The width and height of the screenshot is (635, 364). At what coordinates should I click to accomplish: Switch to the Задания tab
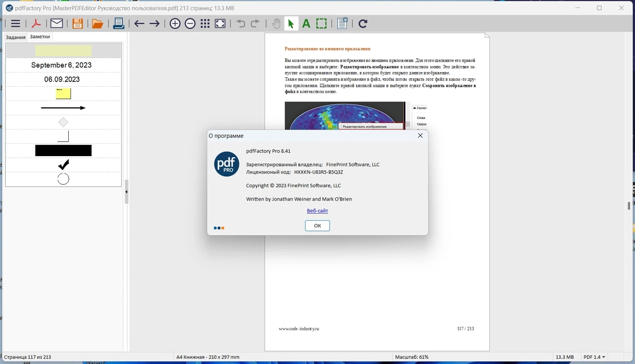coord(15,38)
